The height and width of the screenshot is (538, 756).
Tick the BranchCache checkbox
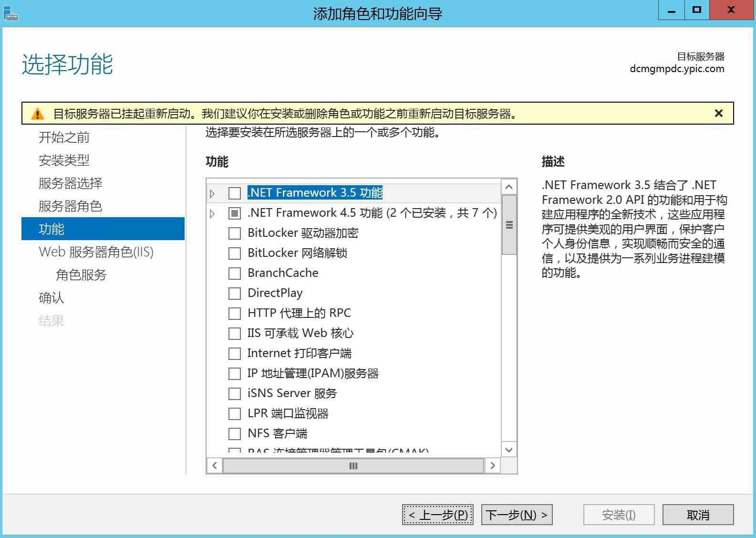[x=235, y=274]
